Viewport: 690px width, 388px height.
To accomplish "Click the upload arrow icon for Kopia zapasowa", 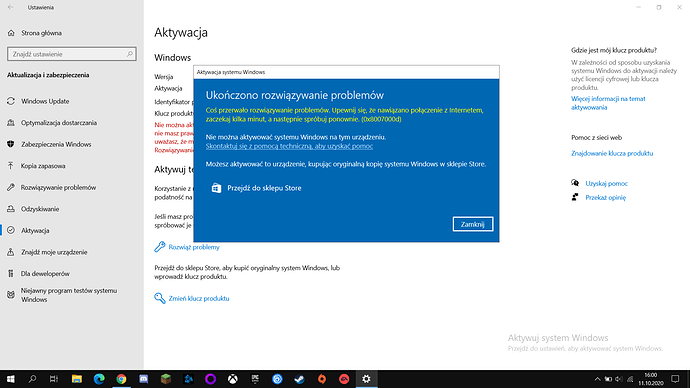I will coord(11,166).
